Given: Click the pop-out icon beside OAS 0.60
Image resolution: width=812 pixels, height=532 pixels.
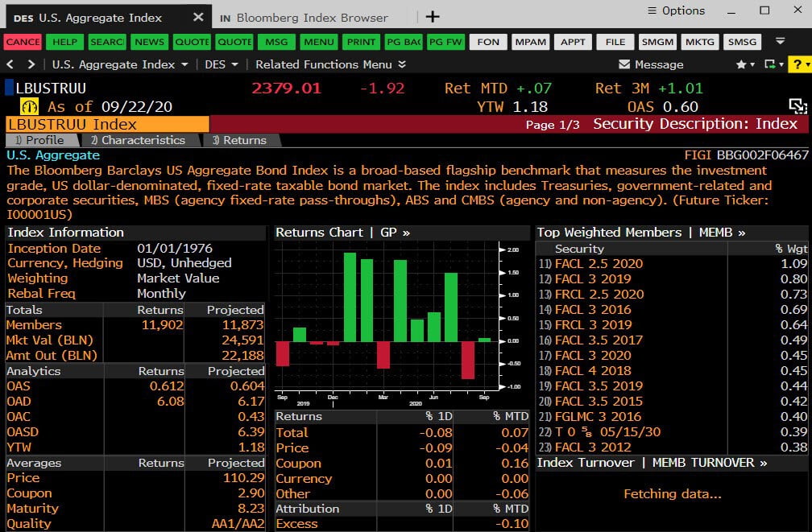Looking at the screenshot, I should (x=798, y=106).
